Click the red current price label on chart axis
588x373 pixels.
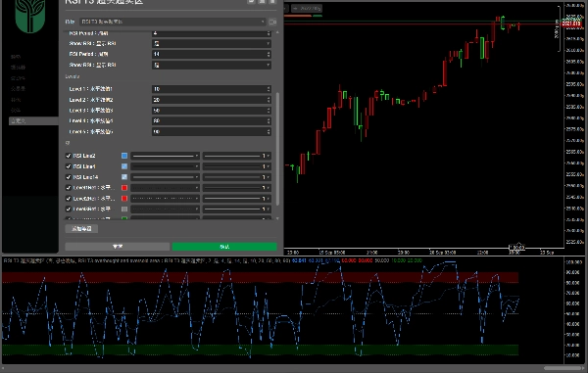coord(570,24)
